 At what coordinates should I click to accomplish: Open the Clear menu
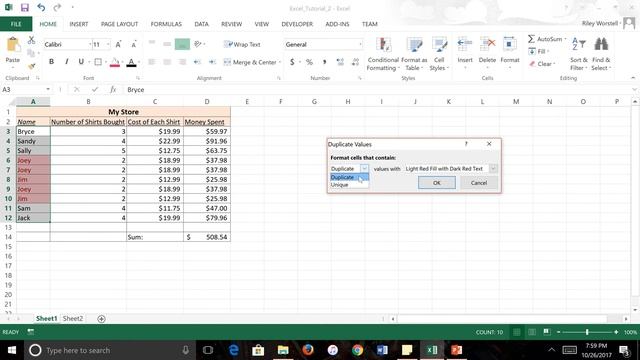tap(541, 64)
